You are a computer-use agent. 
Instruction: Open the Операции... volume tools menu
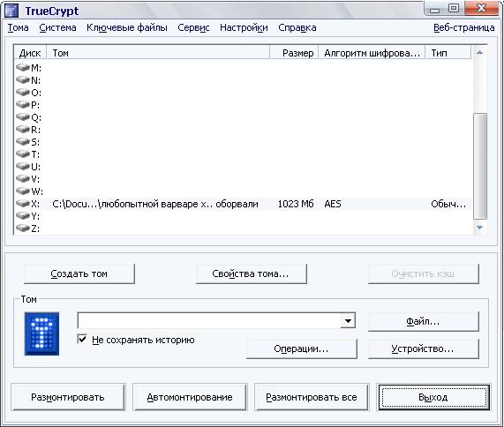302,348
